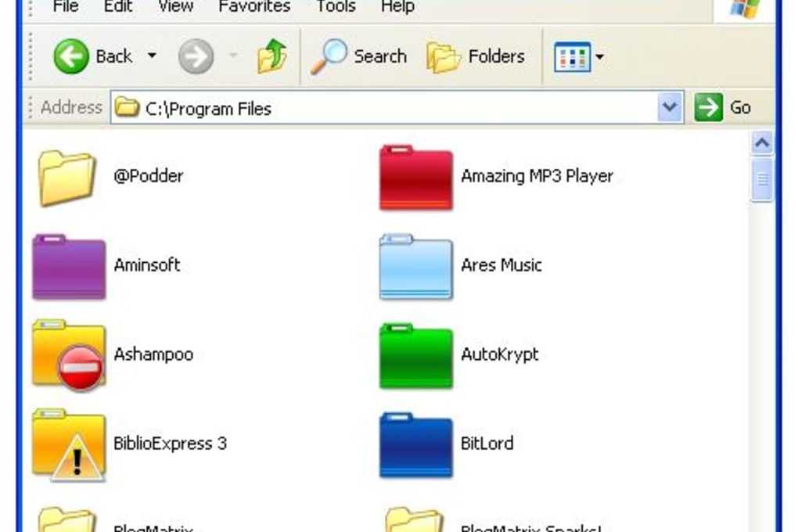Viewport: 798px width, 532px height.
Task: Click the "BitLord" folder name
Action: point(487,444)
